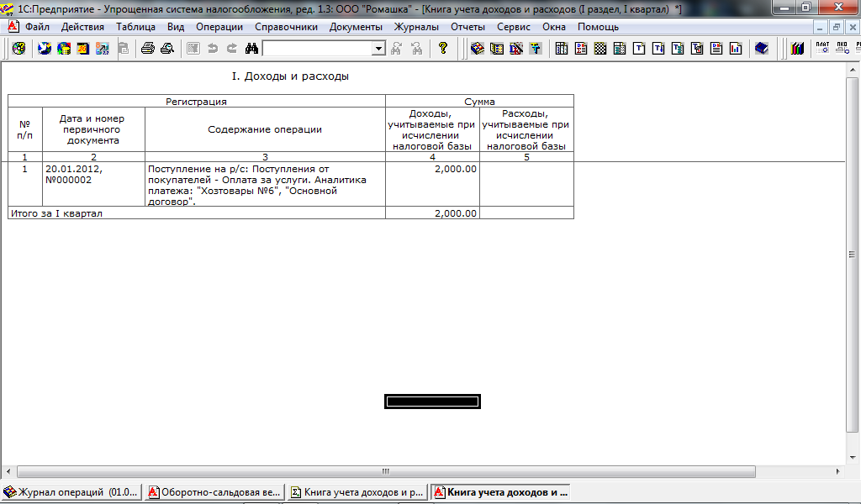Select the Поступление на р/с operation description cell
Screen dimensions: 861x504
265,184
